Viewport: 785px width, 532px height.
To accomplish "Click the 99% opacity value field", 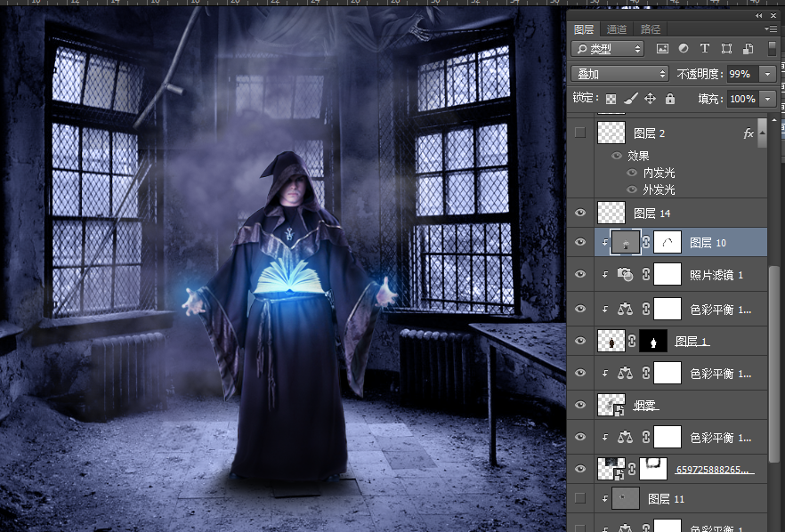I will (742, 74).
